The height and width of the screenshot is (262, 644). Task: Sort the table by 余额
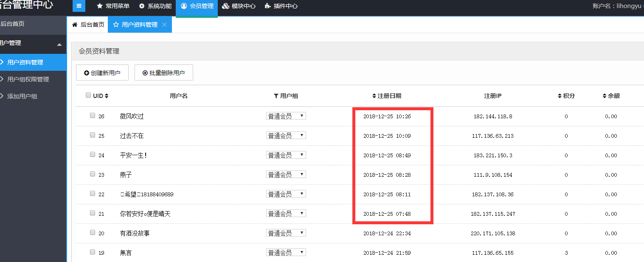tap(605, 96)
